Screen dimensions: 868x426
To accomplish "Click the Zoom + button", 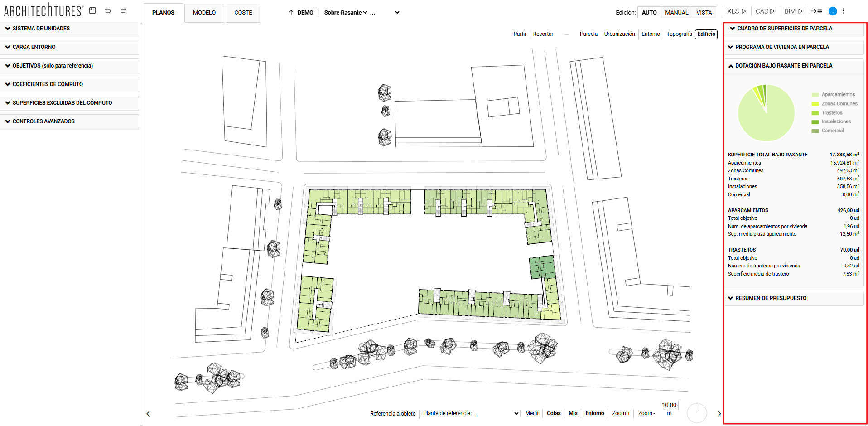I will click(621, 413).
